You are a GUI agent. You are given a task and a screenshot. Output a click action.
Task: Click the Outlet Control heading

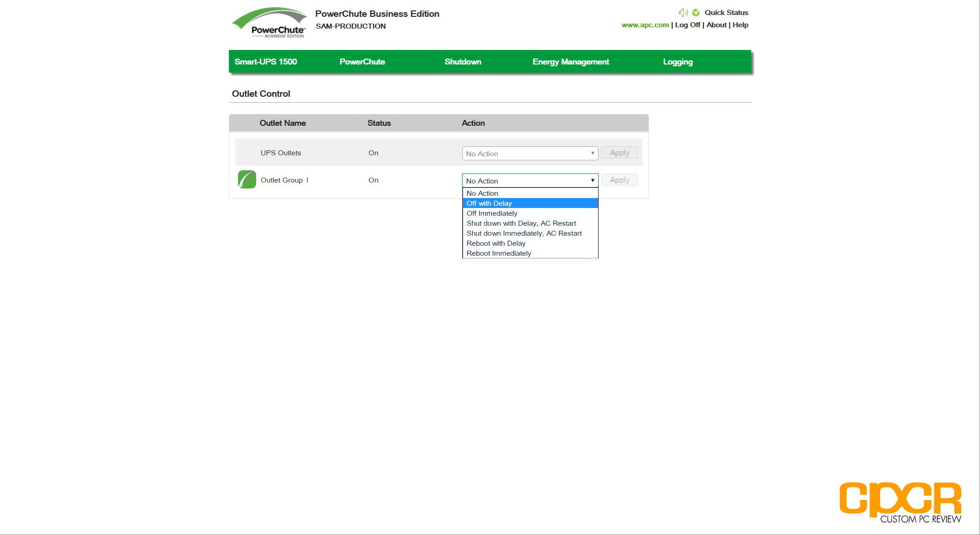tap(261, 94)
